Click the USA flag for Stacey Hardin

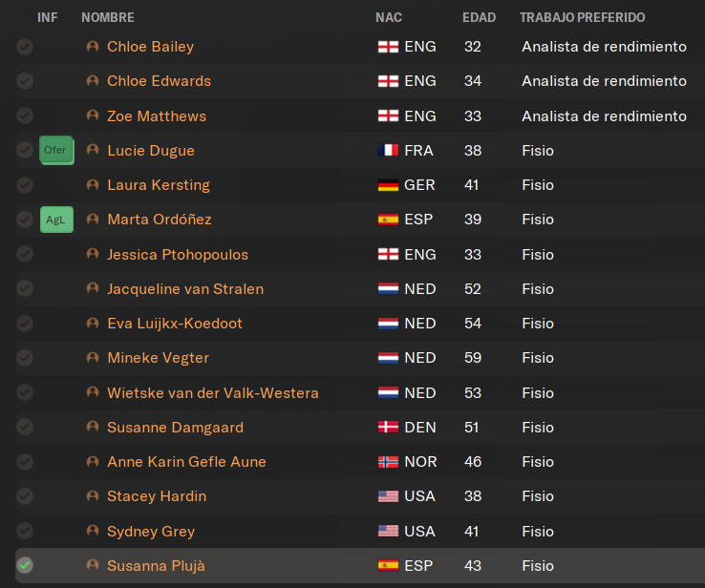pyautogui.click(x=388, y=496)
